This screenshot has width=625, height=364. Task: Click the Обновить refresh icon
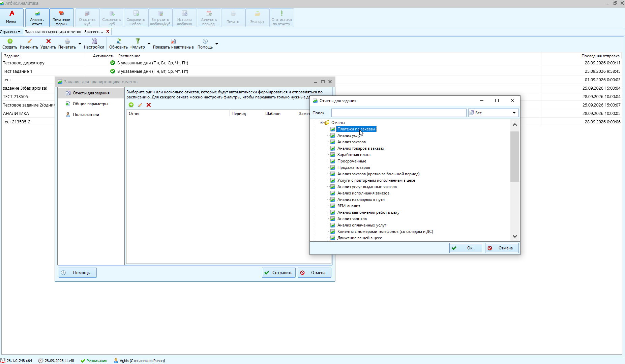point(119,41)
